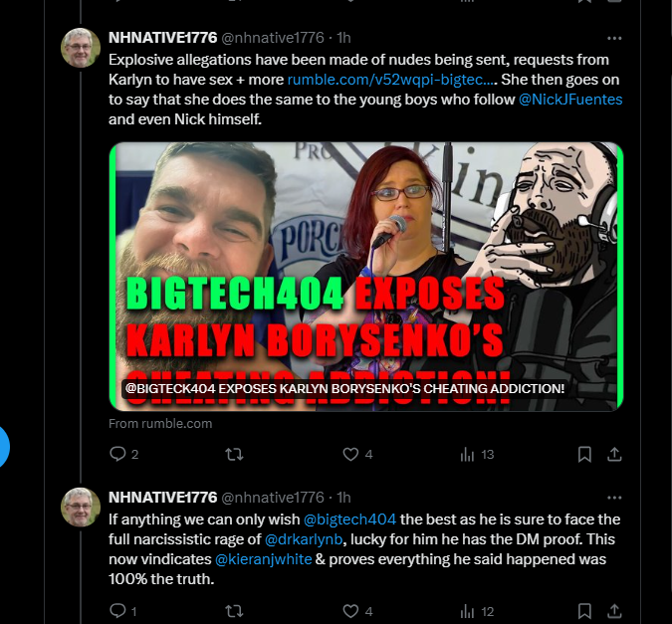This screenshot has height=624, width=672.
Task: Share the tweet containing the rumble link
Action: point(614,454)
